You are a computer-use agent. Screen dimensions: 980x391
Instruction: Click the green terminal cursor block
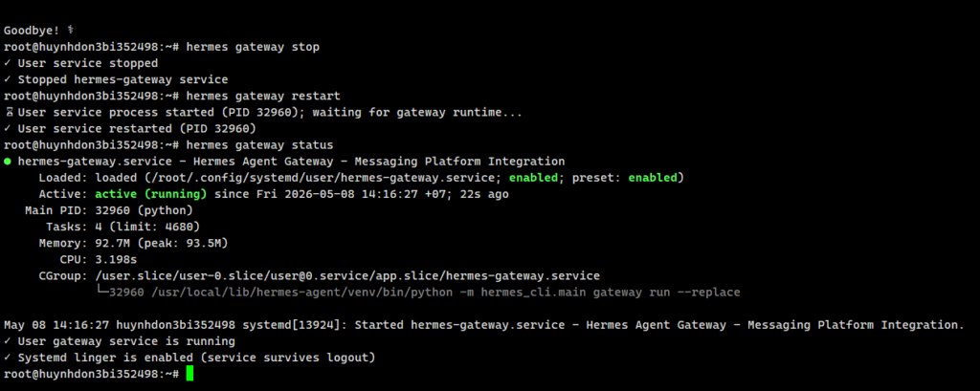190,374
